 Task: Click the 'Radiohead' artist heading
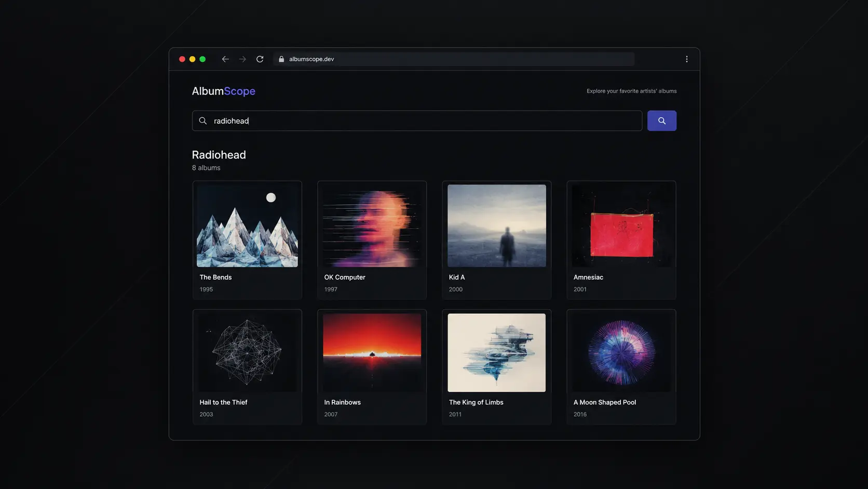(x=219, y=155)
